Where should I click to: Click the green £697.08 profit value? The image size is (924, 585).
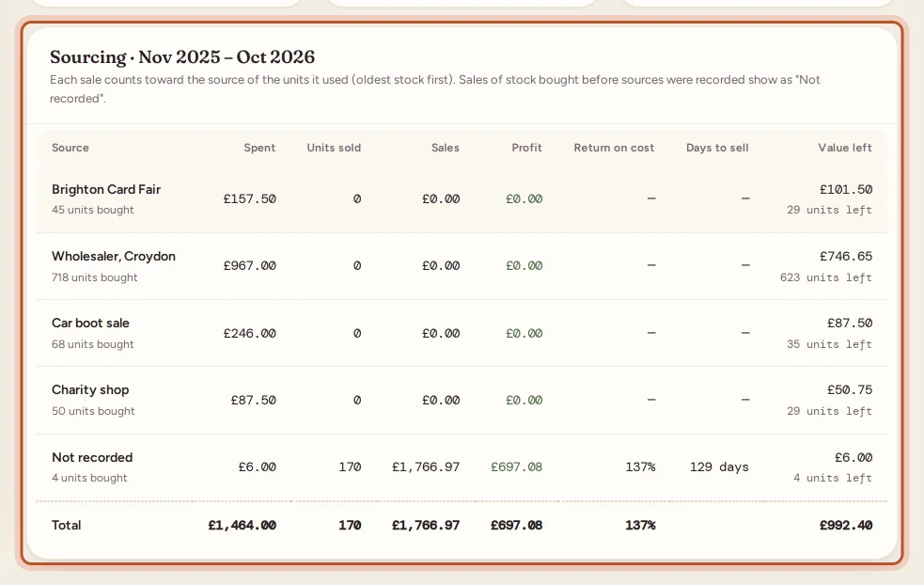coord(516,467)
